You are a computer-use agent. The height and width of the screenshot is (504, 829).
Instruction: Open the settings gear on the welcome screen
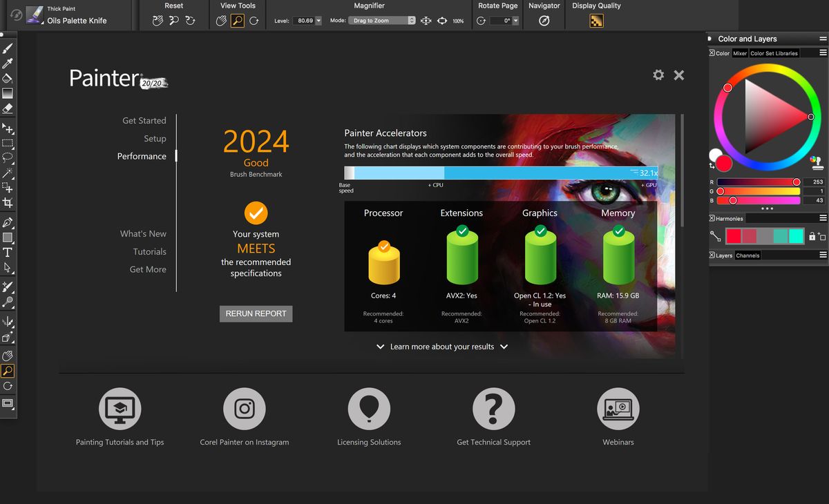658,75
